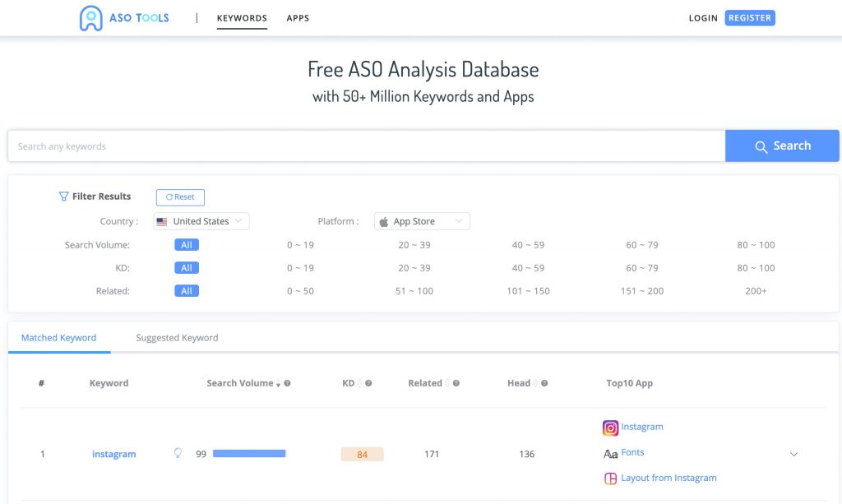Screen dimensions: 842x504
Task: Click the ASO Tools logo icon
Action: 90,18
